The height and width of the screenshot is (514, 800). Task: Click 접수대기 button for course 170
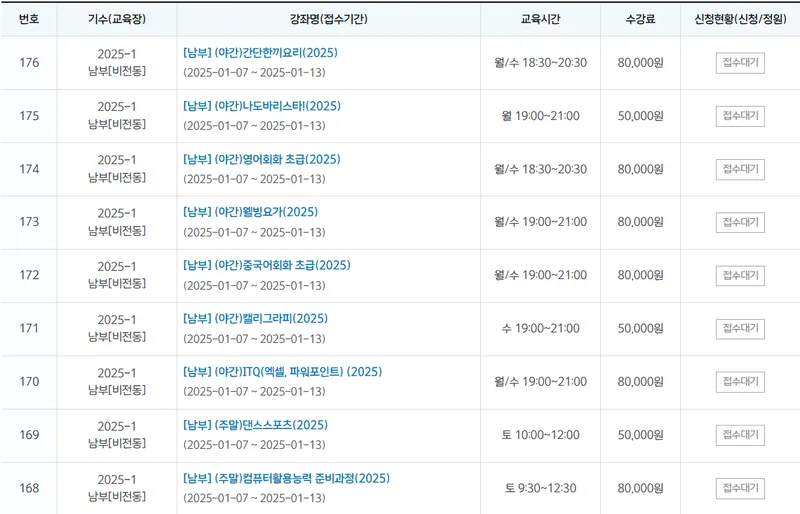coord(740,382)
